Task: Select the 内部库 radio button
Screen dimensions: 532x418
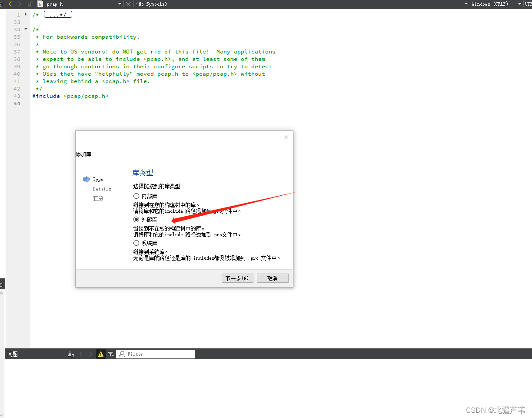Action: point(136,196)
